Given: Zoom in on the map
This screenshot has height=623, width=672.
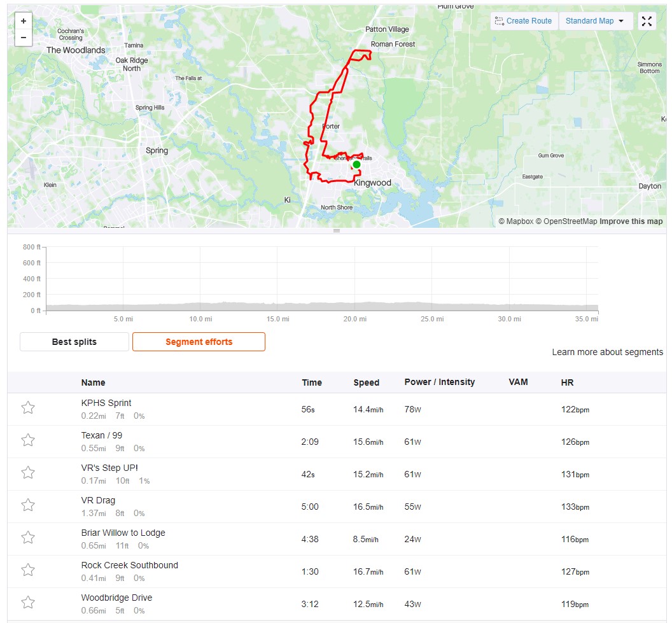Looking at the screenshot, I should [x=24, y=21].
